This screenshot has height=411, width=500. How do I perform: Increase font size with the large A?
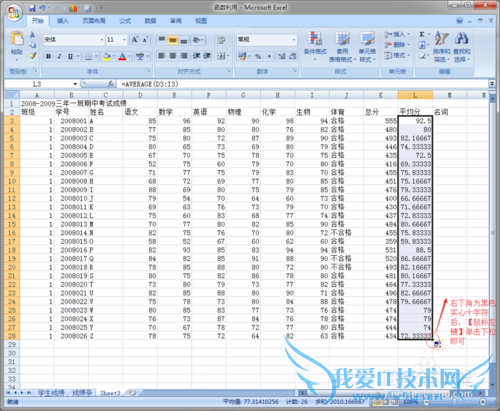(135, 40)
